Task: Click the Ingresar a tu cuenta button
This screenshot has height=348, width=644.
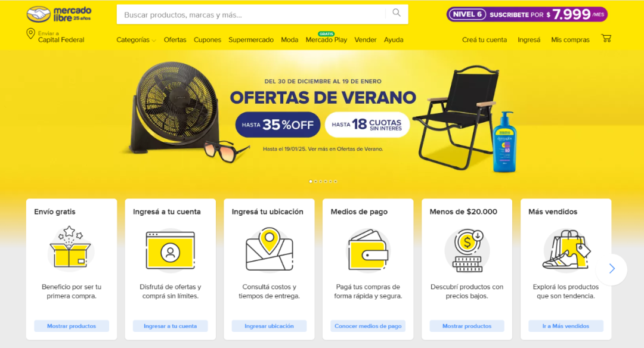Action: 170,326
